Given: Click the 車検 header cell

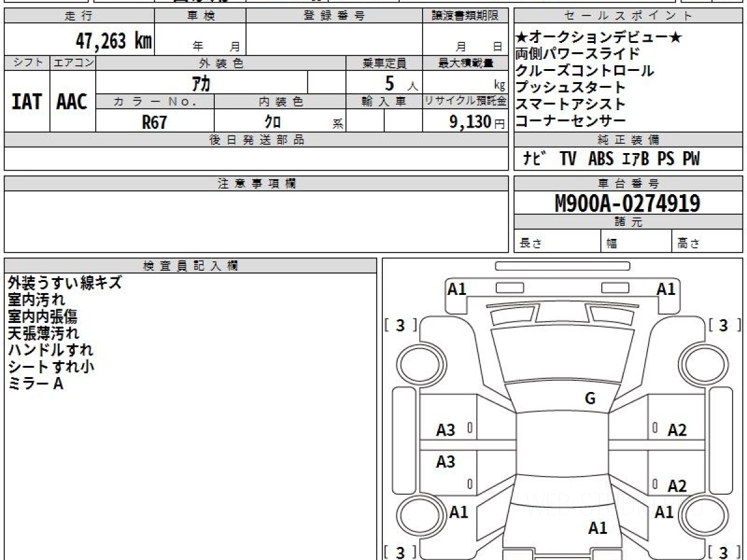Looking at the screenshot, I should pyautogui.click(x=200, y=16).
